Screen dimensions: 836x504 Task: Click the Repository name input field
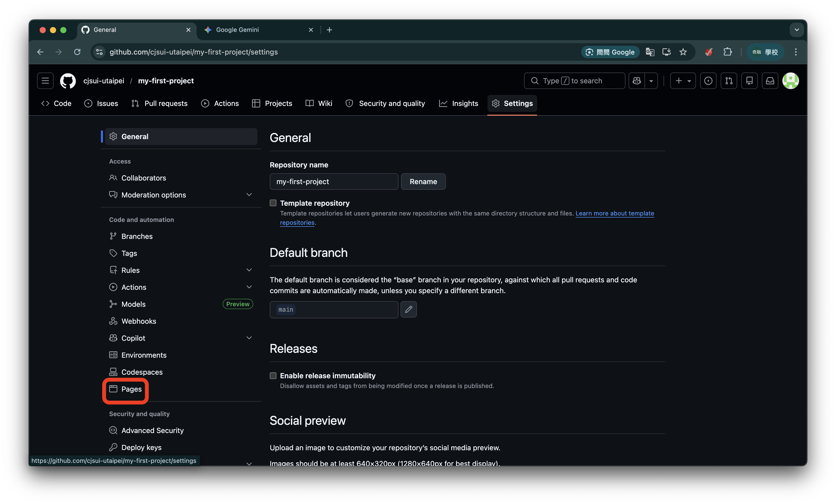click(334, 182)
